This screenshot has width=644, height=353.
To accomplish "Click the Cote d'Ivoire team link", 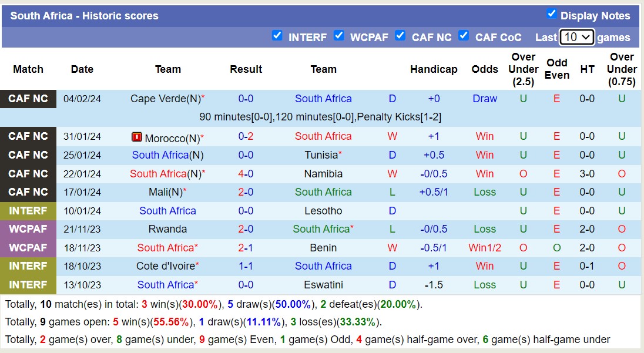I will tap(165, 266).
